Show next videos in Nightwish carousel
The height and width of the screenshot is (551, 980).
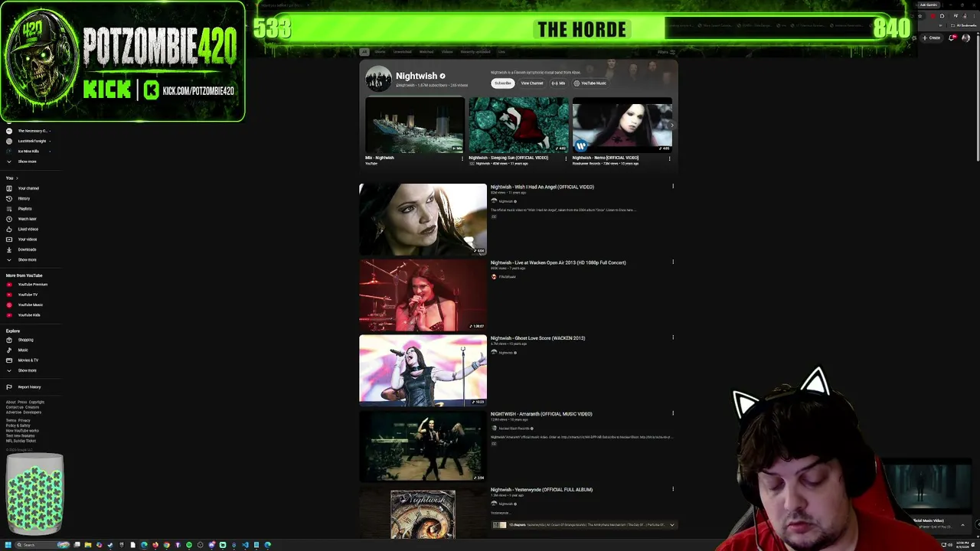[671, 125]
